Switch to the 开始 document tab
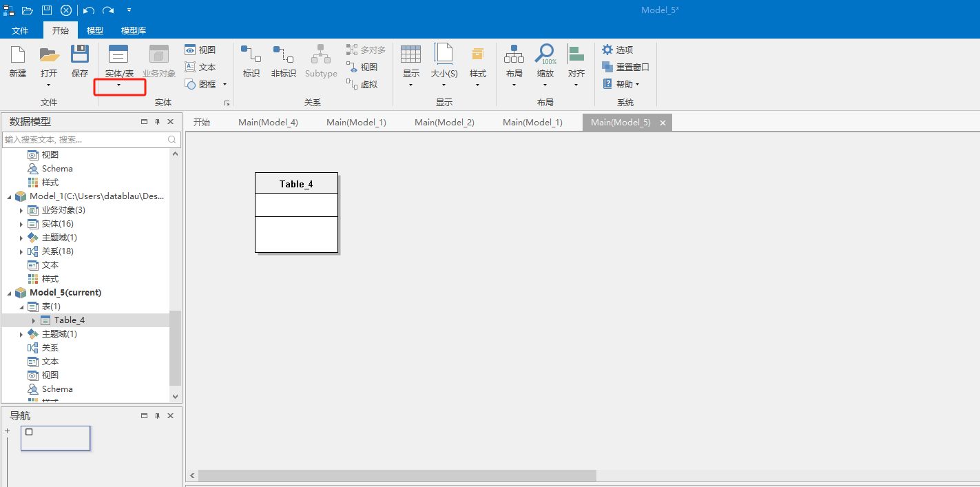This screenshot has height=487, width=980. tap(201, 122)
